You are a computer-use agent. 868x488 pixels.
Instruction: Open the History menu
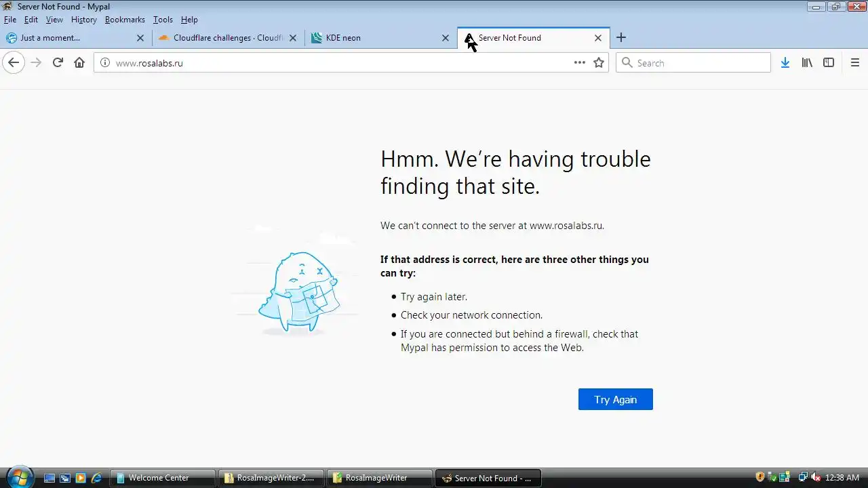tap(84, 20)
